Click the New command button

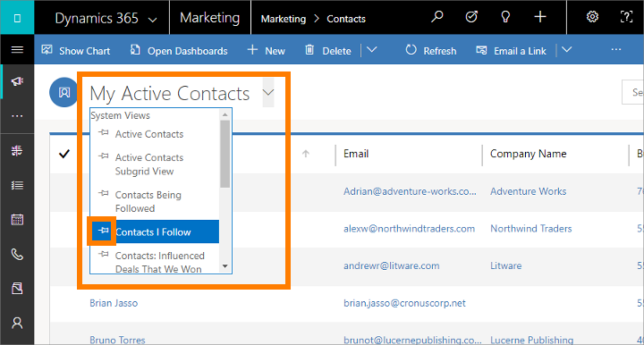[267, 50]
